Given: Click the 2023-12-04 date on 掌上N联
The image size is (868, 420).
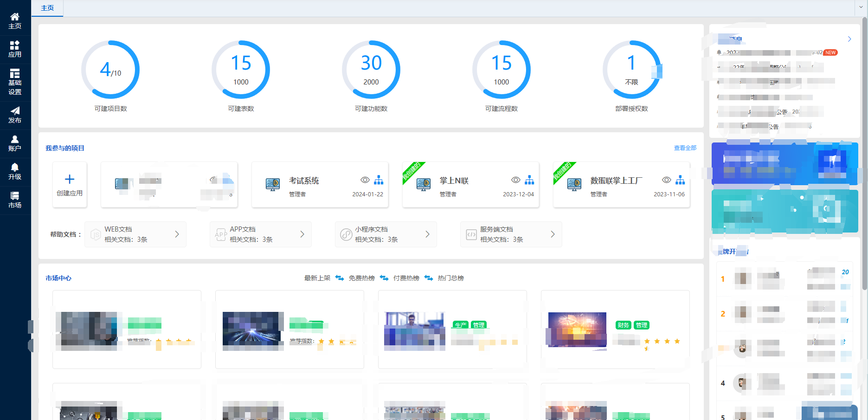Looking at the screenshot, I should point(519,194).
